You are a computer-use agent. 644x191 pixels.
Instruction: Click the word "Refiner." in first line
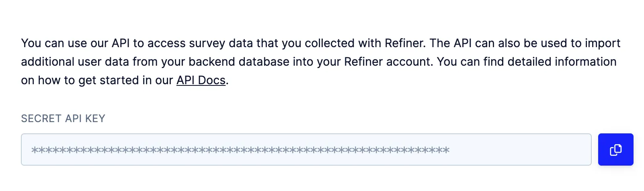pos(405,43)
